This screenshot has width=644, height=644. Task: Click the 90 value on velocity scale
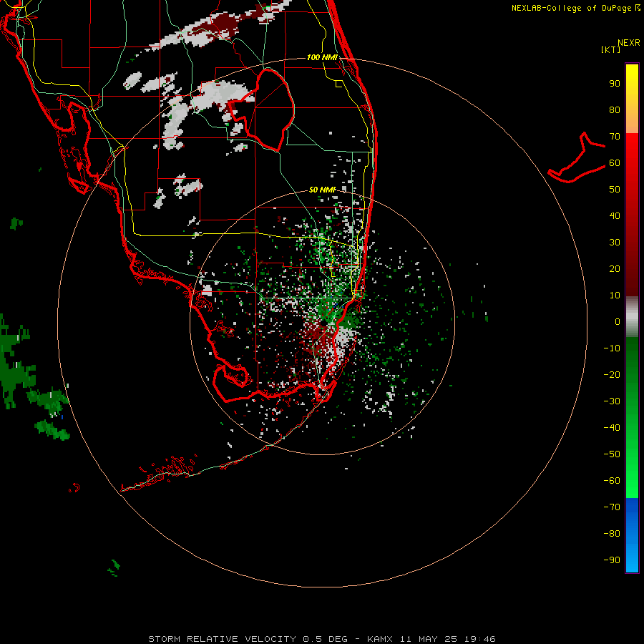coord(615,84)
